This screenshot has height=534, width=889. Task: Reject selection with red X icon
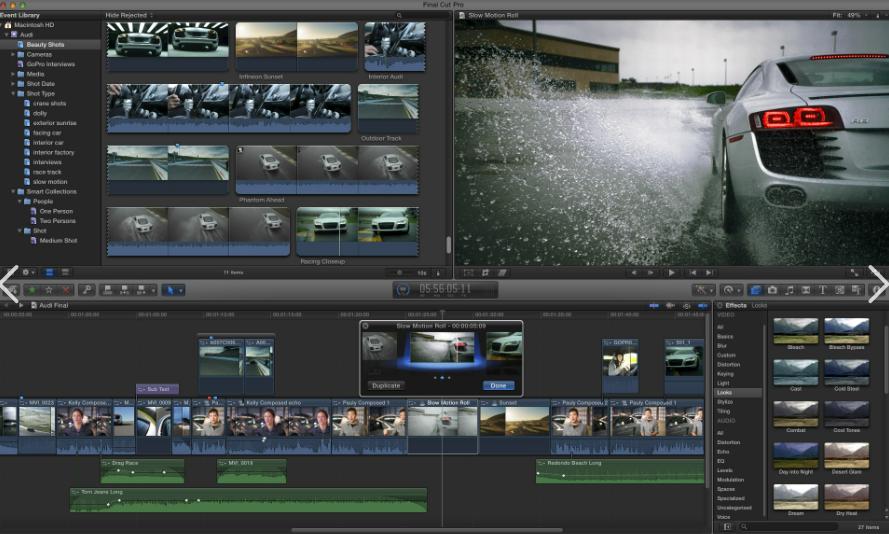point(67,290)
